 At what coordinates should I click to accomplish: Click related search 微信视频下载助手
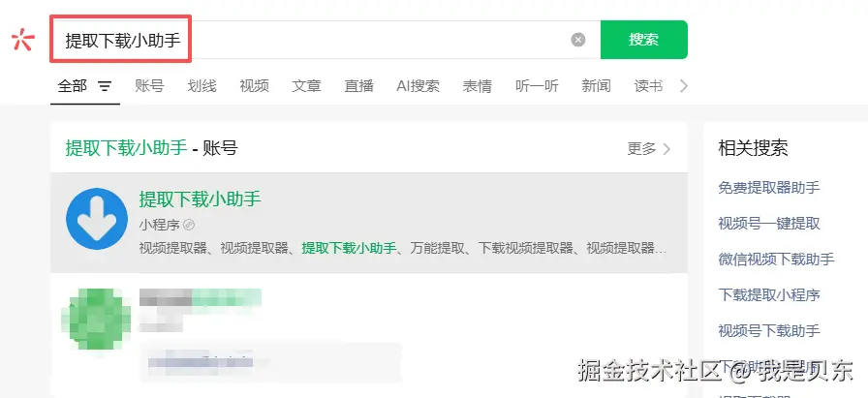pos(776,260)
